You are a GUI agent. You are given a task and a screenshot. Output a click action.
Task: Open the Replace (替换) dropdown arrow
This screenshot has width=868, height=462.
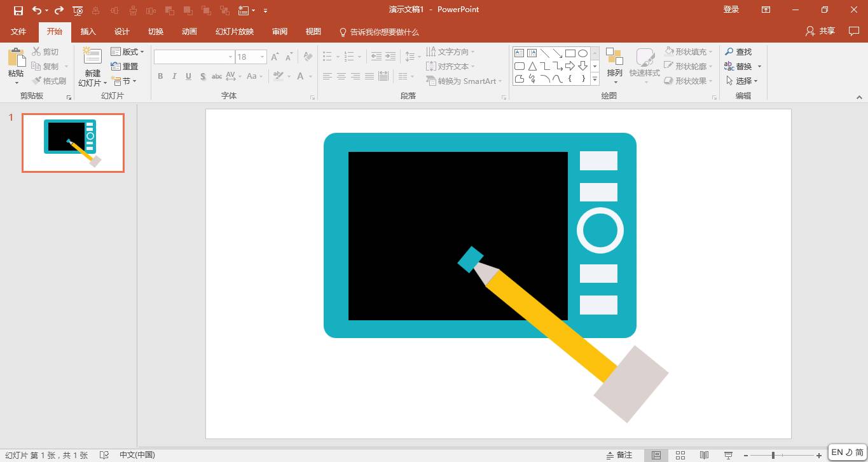pyautogui.click(x=759, y=66)
